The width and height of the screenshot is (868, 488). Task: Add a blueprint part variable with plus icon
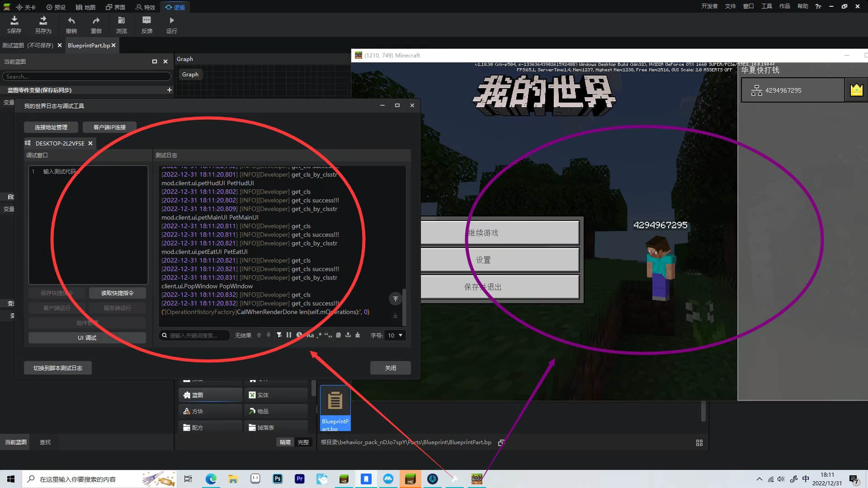(x=169, y=90)
